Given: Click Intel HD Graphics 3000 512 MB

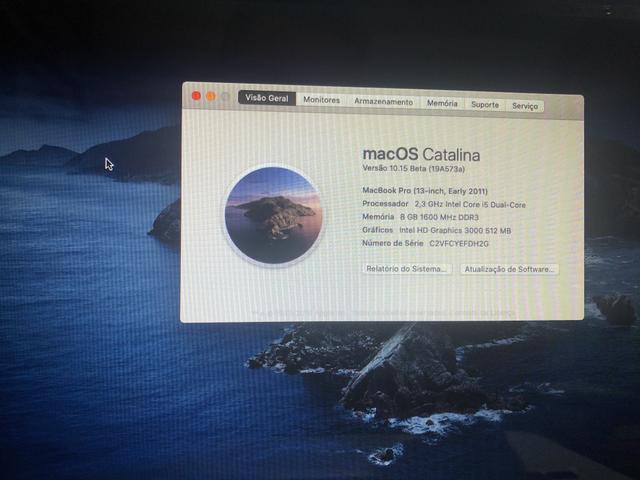Looking at the screenshot, I should click(x=455, y=230).
